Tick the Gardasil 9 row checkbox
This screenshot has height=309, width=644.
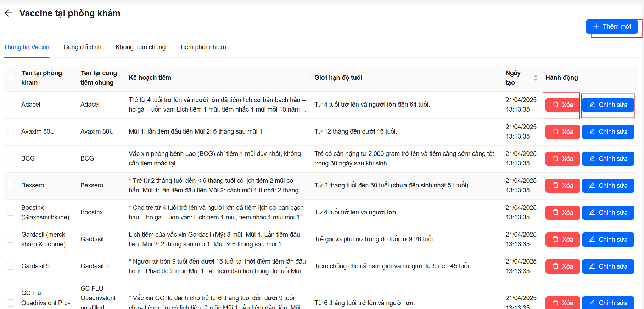[x=11, y=266]
